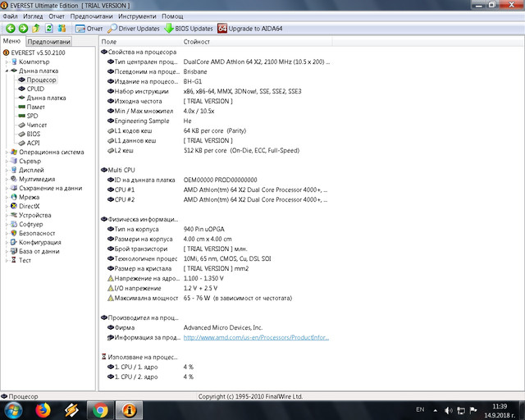Click the EN language indicator

click(420, 409)
